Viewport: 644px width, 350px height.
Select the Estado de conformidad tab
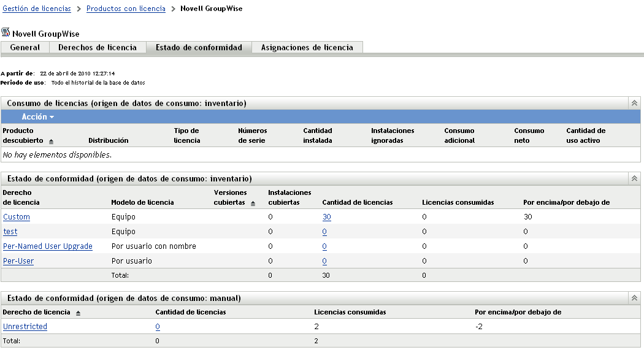click(199, 47)
